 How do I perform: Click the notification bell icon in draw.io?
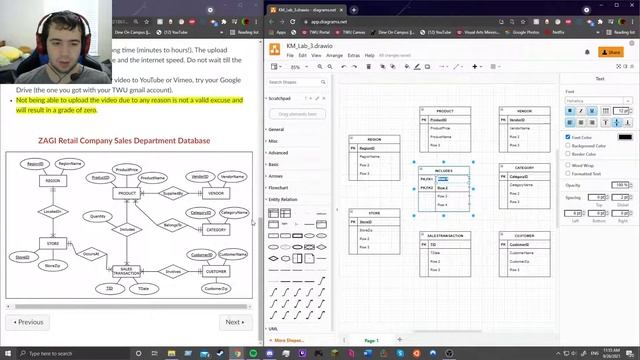click(x=587, y=52)
